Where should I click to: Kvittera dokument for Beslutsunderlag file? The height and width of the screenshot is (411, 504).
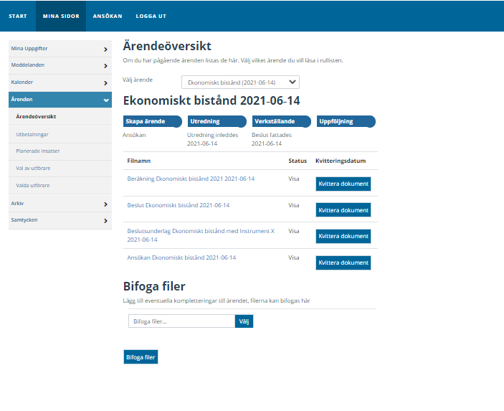click(343, 236)
